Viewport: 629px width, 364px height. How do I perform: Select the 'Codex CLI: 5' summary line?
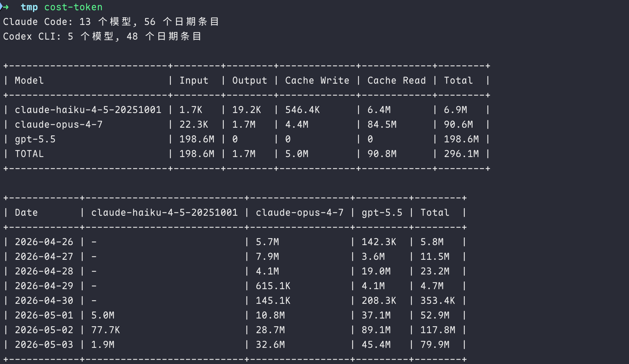click(102, 36)
